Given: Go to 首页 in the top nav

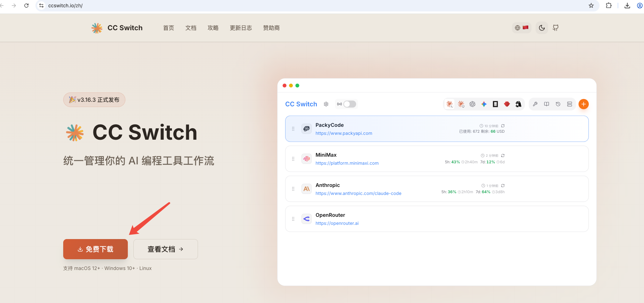Looking at the screenshot, I should [168, 28].
